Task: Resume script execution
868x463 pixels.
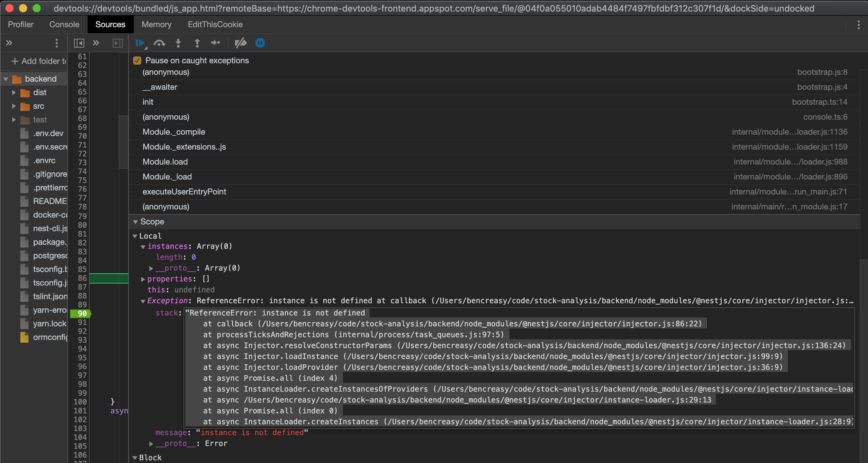Action: tap(140, 43)
